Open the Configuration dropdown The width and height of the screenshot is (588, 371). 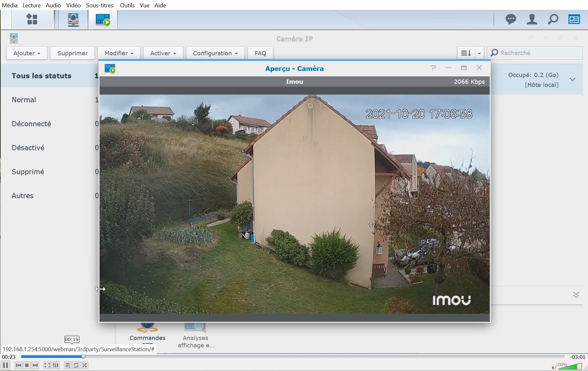click(215, 53)
